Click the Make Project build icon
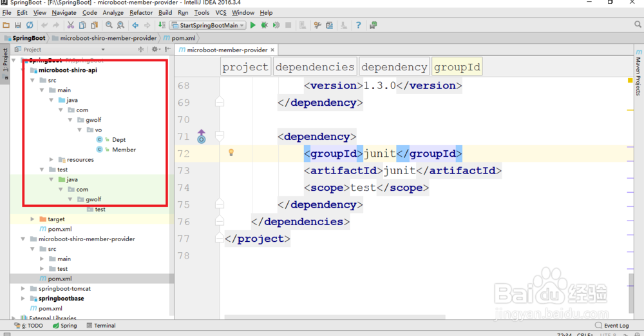 tap(162, 25)
